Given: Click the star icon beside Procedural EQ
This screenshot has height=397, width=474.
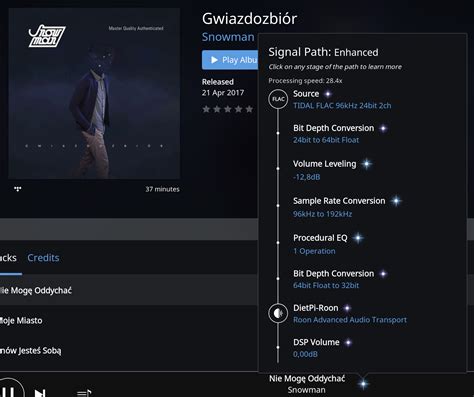Looking at the screenshot, I should pos(358,238).
